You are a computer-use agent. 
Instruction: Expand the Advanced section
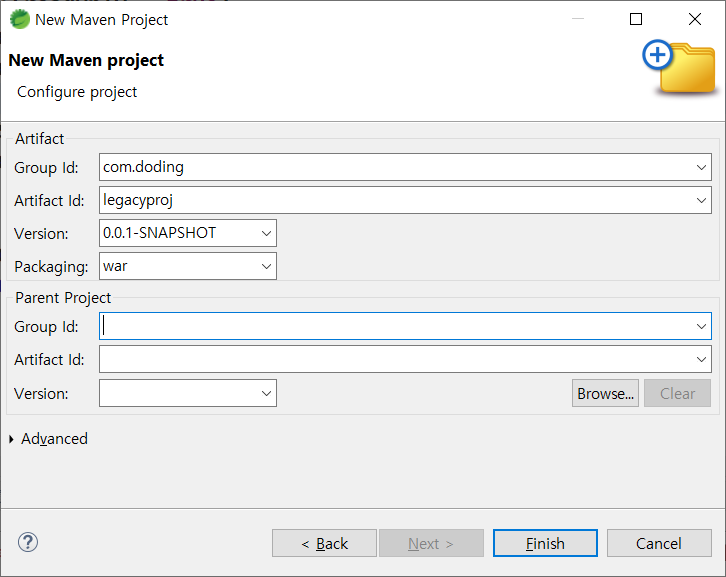point(12,439)
